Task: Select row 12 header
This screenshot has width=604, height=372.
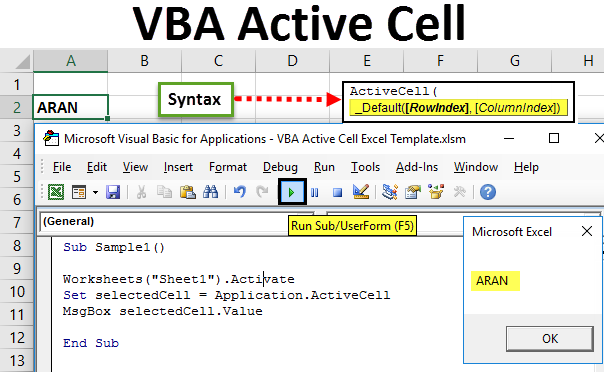Action: click(x=17, y=338)
